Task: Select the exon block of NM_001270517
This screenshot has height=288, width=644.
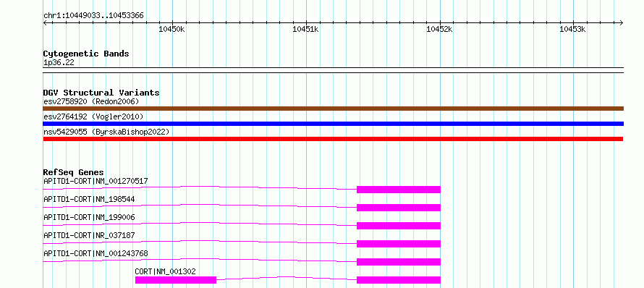Action: pos(399,190)
